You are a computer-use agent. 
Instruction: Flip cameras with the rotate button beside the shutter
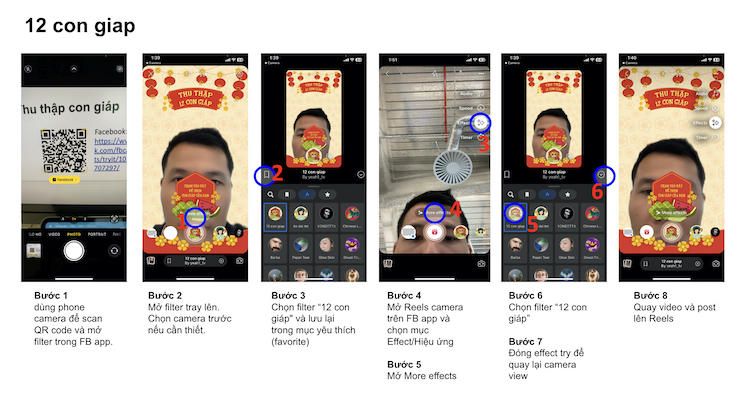pos(114,251)
